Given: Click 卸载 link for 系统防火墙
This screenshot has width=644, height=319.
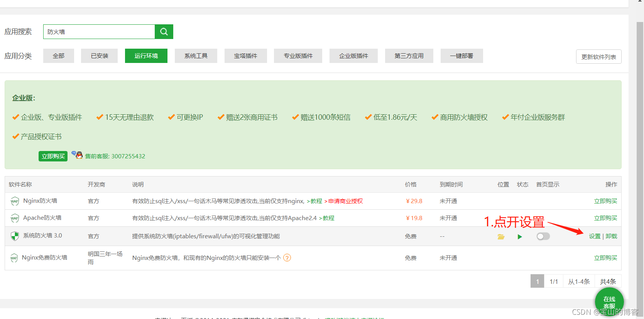Looking at the screenshot, I should coord(611,236).
